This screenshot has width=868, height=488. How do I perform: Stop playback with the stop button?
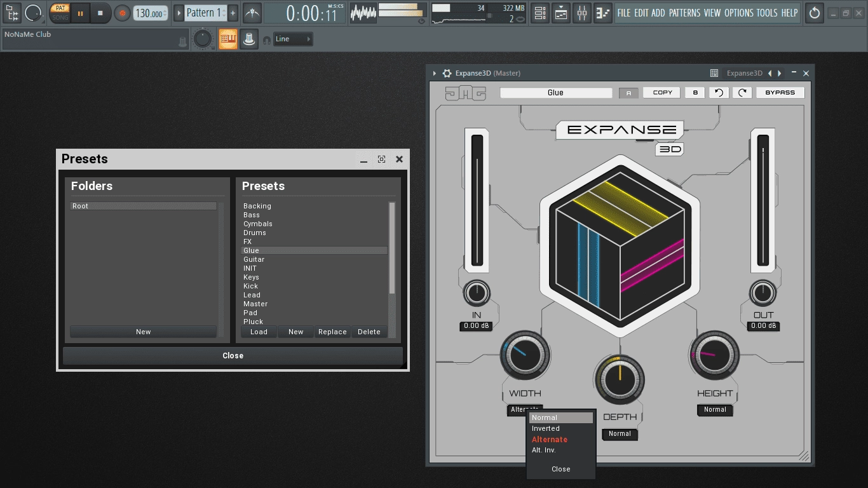point(100,13)
